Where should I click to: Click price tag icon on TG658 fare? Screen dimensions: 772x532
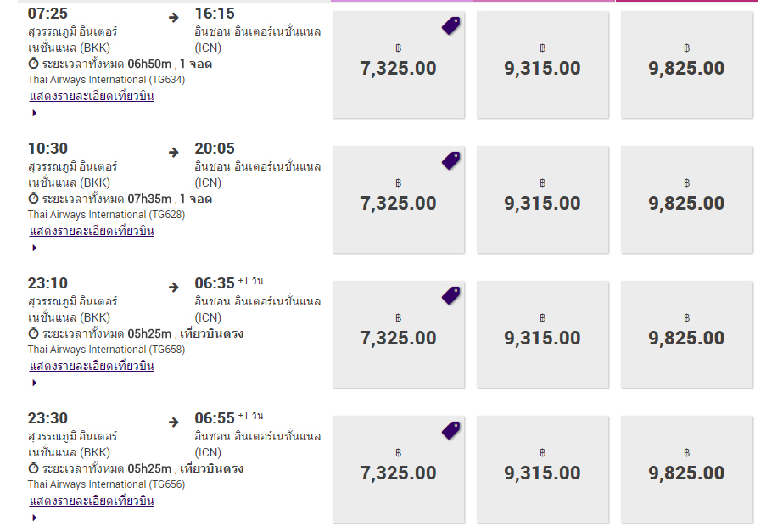click(x=451, y=295)
